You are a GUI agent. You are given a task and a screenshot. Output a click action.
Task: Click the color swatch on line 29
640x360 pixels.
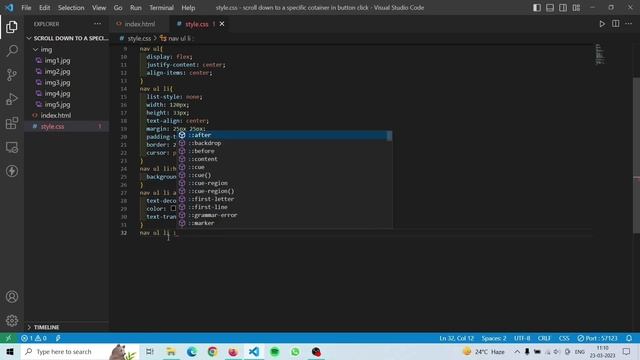(173, 209)
